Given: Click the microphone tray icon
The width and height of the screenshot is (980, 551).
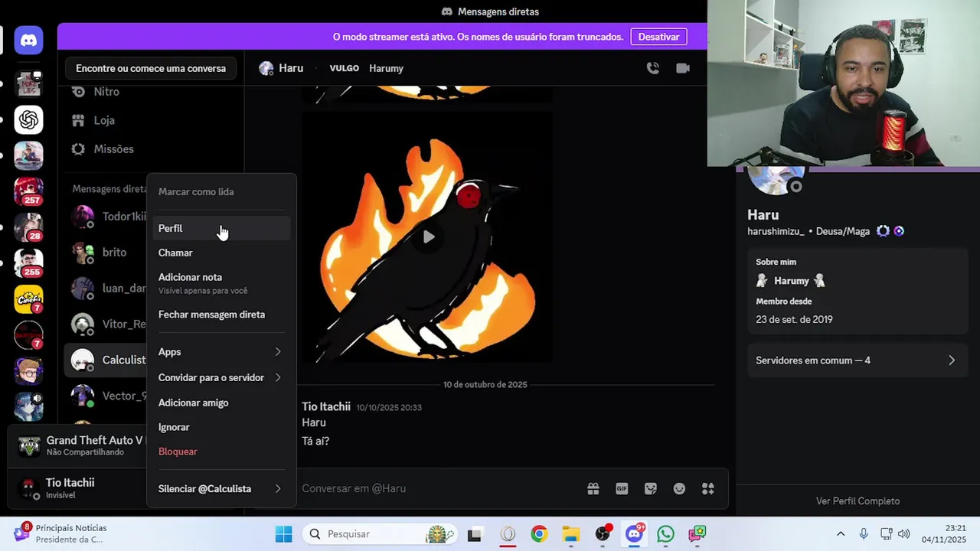Looking at the screenshot, I should click(x=864, y=534).
